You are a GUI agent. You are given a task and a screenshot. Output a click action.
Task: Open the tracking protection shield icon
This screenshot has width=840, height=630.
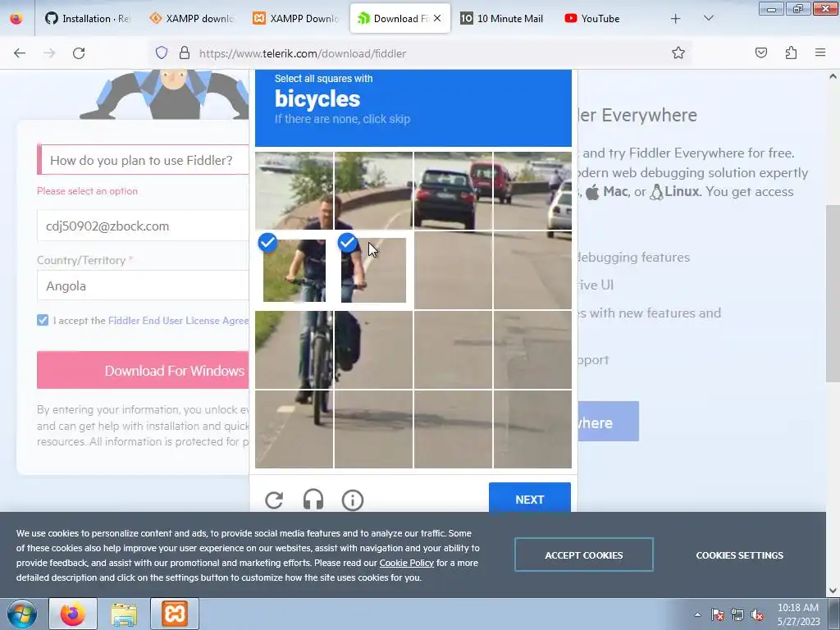tap(162, 53)
